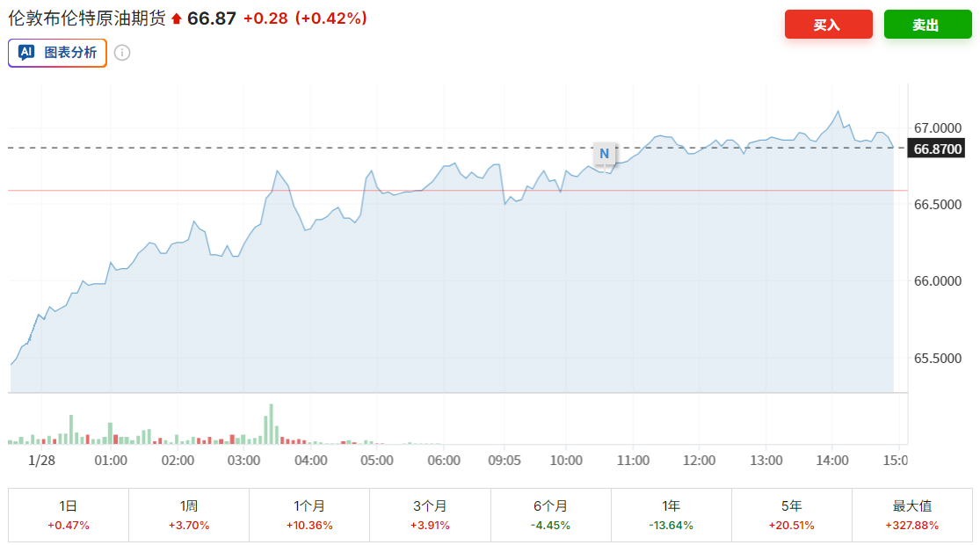Switch to the 6个月 range tab
This screenshot has width=980, height=545.
pyautogui.click(x=550, y=515)
